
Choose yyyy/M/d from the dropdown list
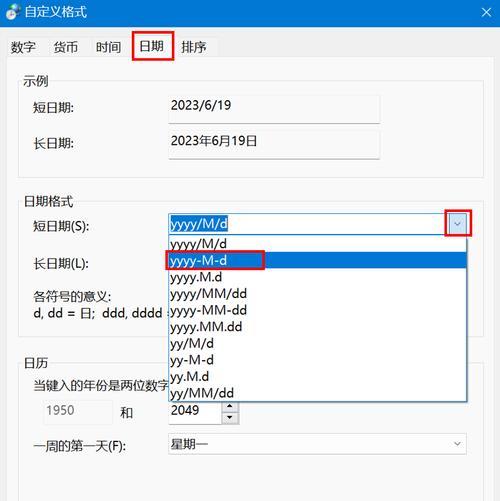[317, 244]
